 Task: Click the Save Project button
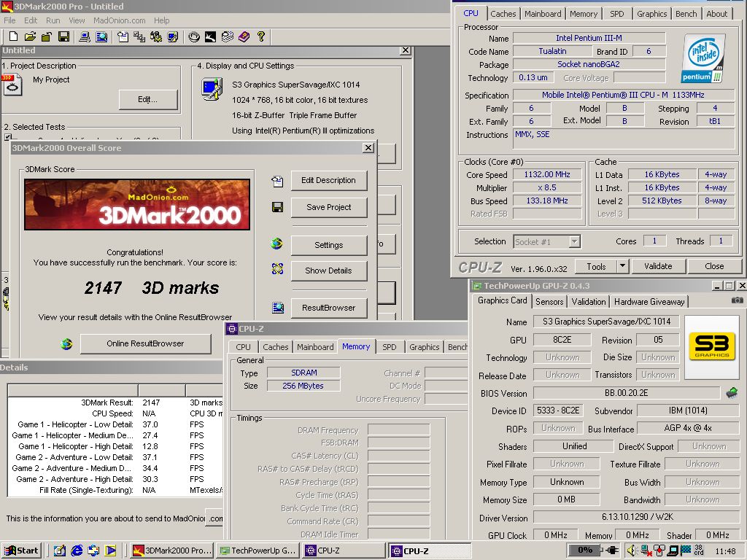click(x=329, y=207)
